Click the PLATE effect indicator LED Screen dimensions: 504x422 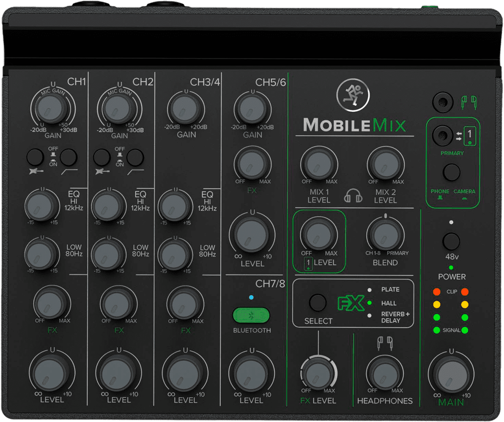(x=369, y=290)
